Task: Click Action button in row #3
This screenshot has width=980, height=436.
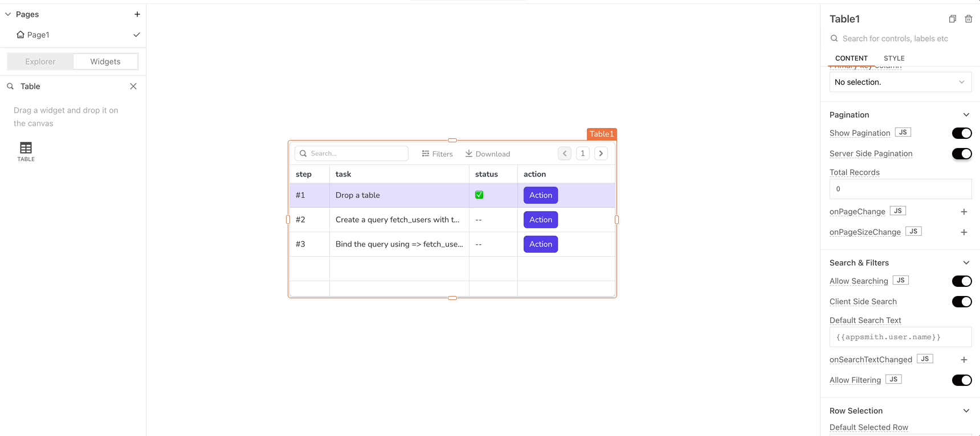Action: coord(541,244)
